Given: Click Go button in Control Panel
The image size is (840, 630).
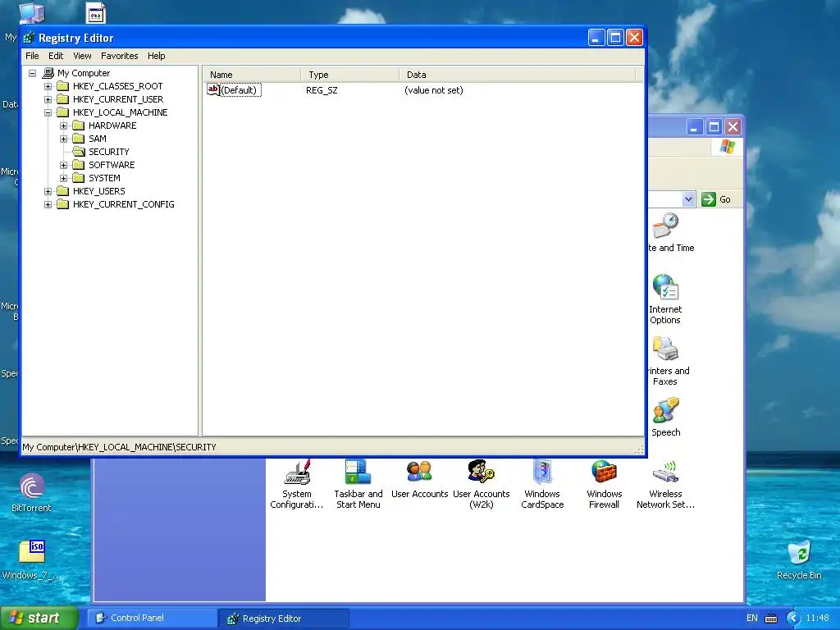Looking at the screenshot, I should click(x=715, y=199).
